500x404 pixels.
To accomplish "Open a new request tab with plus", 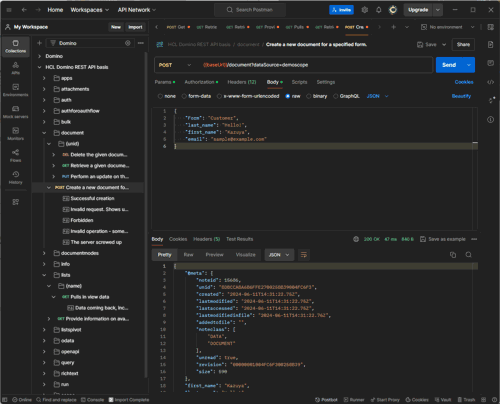I will (x=393, y=27).
